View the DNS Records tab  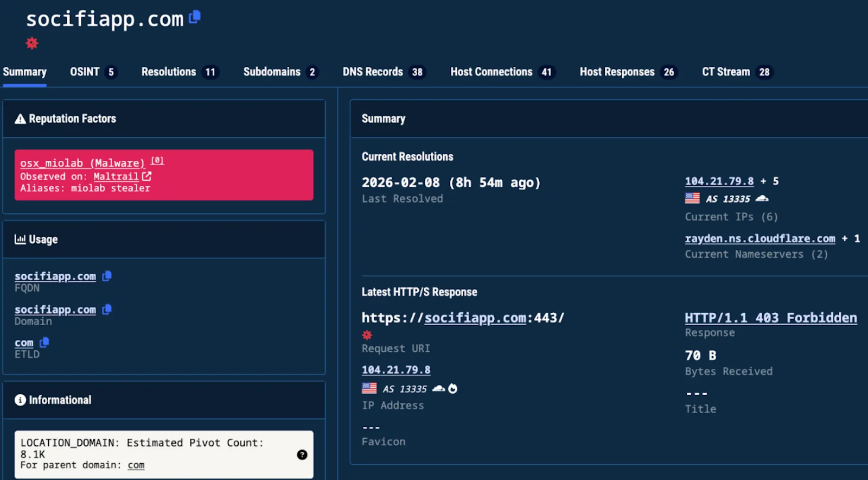click(382, 72)
